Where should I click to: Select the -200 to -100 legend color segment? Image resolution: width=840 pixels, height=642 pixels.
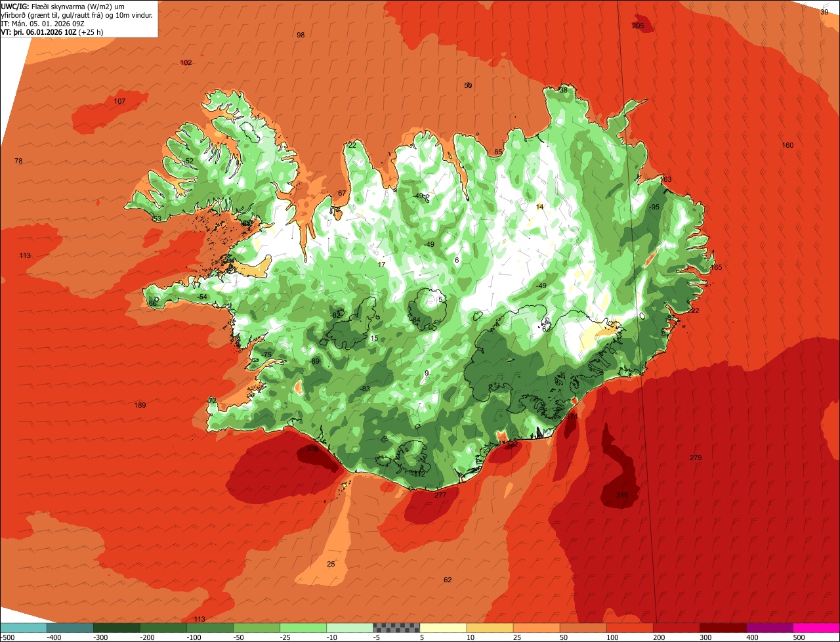click(x=163, y=627)
